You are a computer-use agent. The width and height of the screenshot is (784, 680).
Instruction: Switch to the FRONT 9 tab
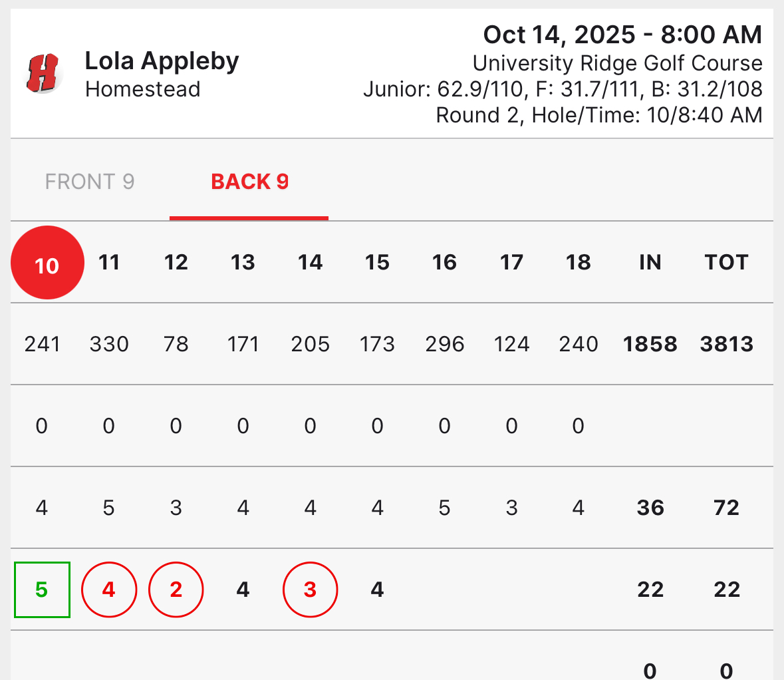90,182
